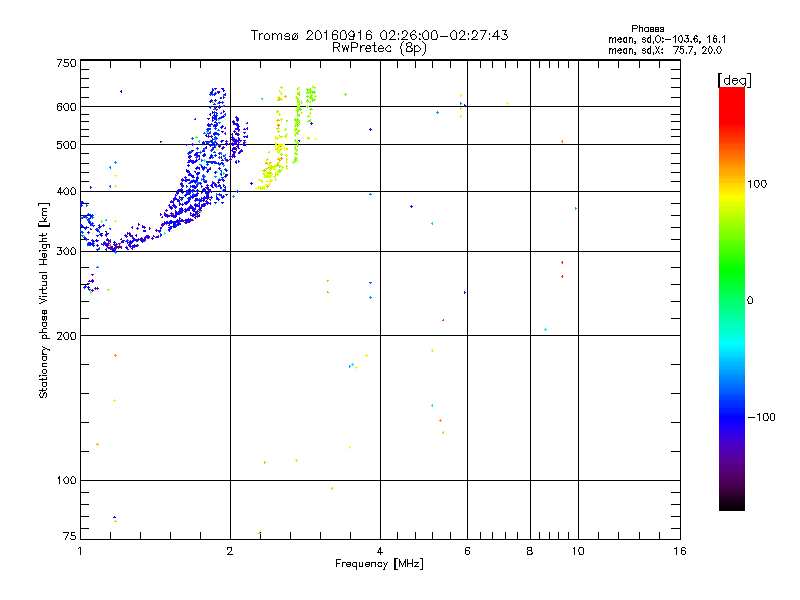Select the 'RwPretec (8p)' subtitle text
Image resolution: width=800 pixels, height=600 pixels.
[x=380, y=48]
